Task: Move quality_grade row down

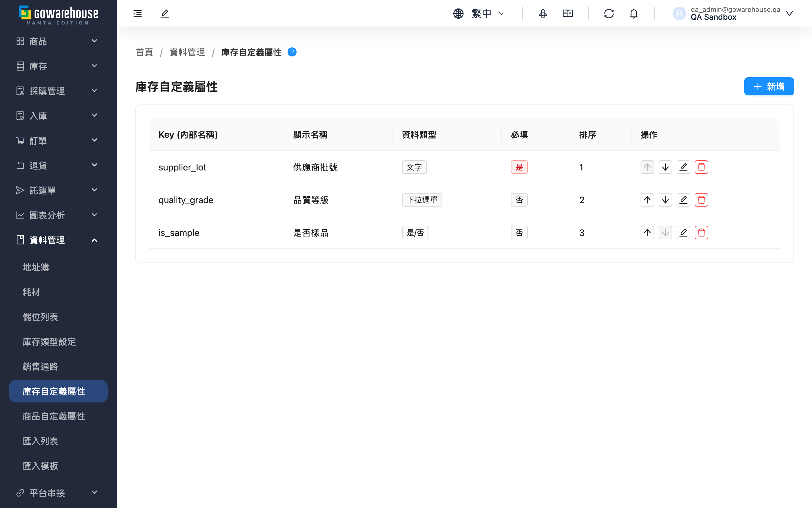Action: point(665,200)
